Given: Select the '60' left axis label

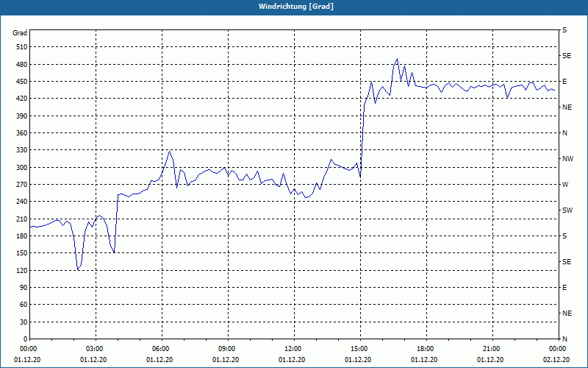Looking at the screenshot, I should point(24,305).
